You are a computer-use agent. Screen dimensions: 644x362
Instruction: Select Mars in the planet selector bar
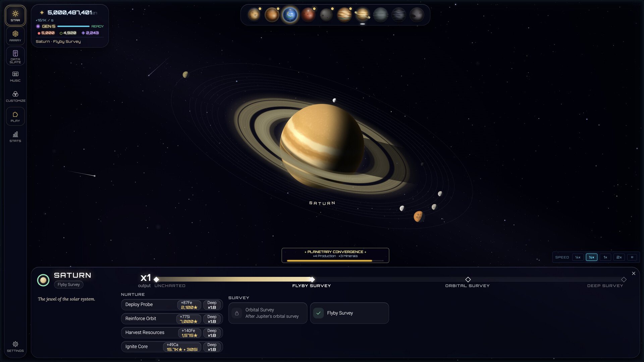coord(308,15)
